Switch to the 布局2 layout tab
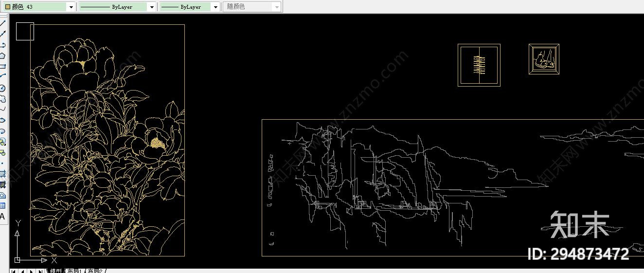This screenshot has width=644, height=273. [x=94, y=271]
